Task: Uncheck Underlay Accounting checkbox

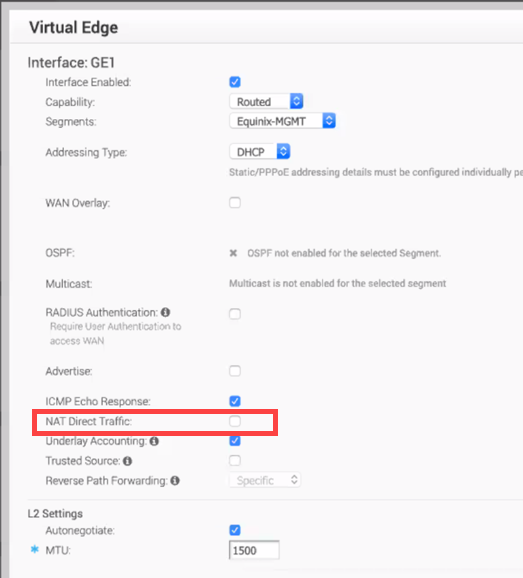Action: [235, 441]
